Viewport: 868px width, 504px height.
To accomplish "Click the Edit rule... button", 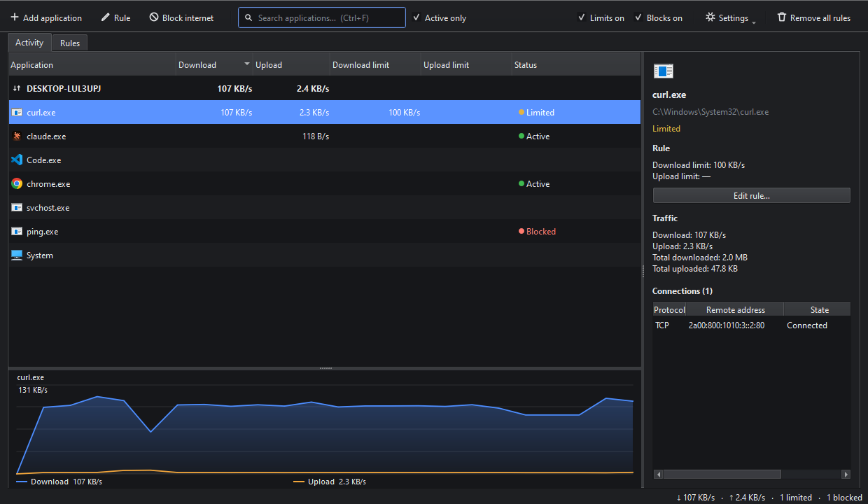I will pos(751,195).
